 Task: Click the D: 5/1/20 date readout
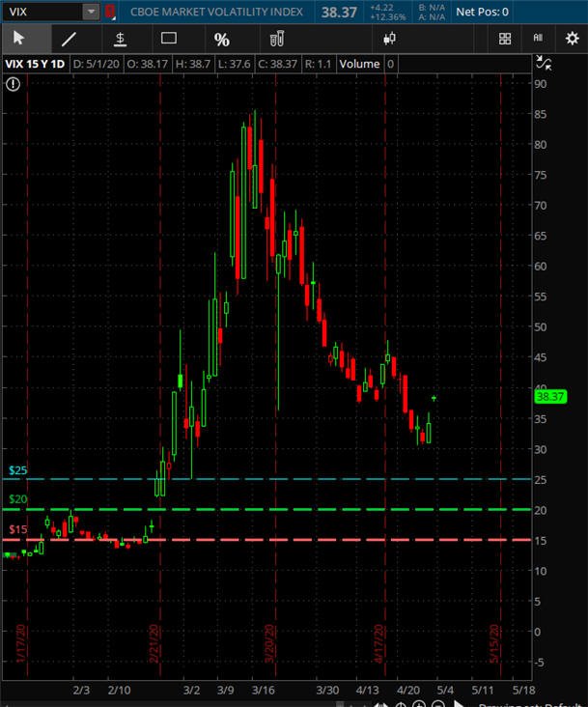pos(96,64)
